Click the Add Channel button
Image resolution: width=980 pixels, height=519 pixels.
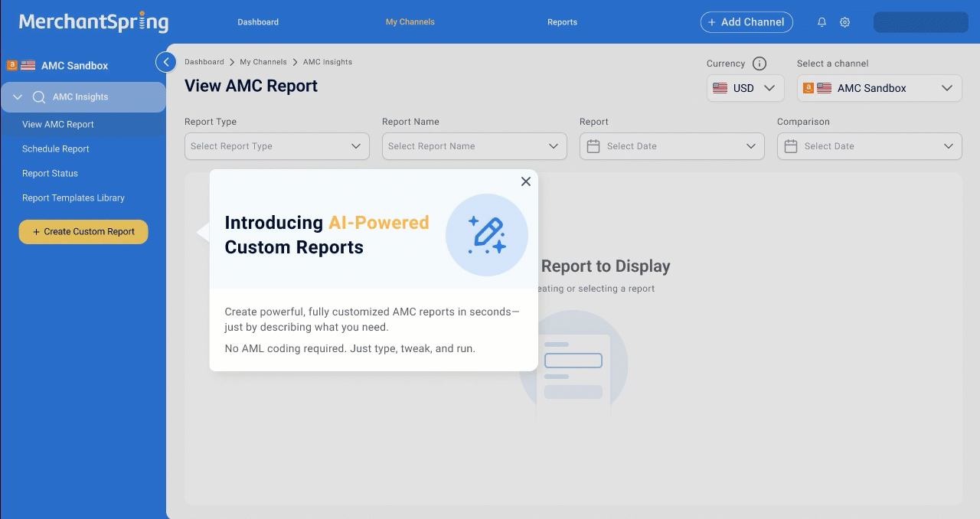pyautogui.click(x=746, y=22)
